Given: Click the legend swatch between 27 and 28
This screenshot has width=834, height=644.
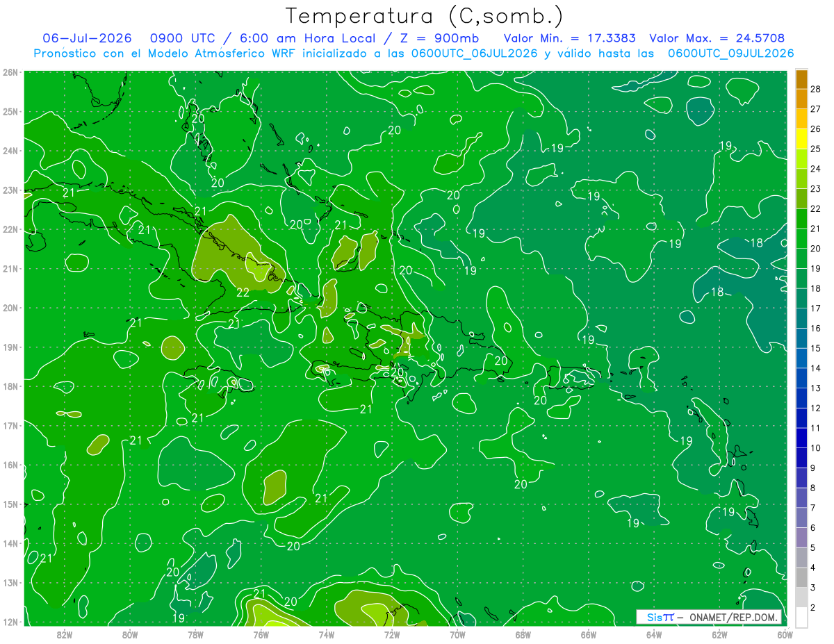Looking at the screenshot, I should coord(801,99).
